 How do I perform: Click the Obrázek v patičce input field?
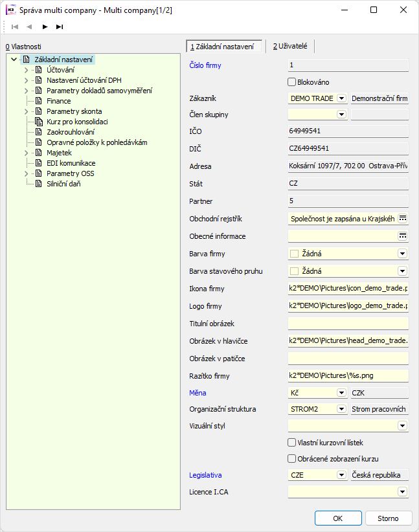click(348, 359)
